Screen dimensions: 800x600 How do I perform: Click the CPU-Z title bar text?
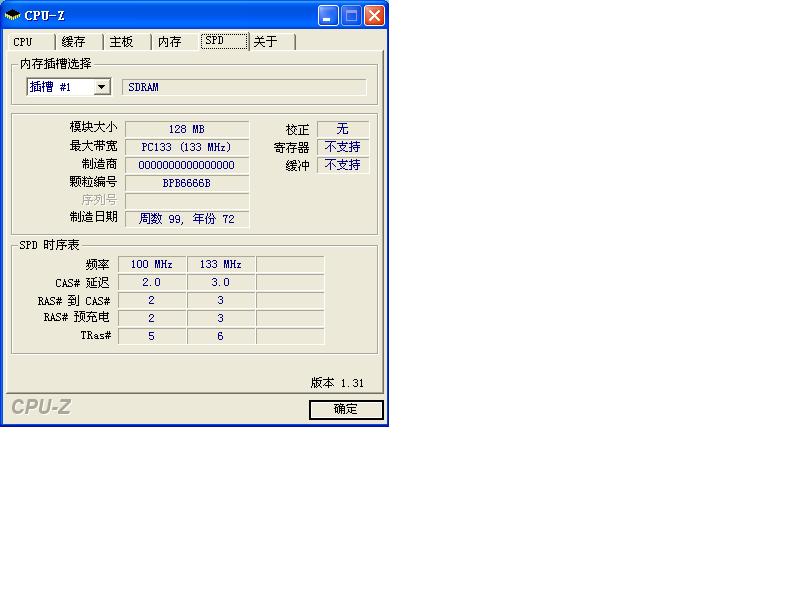(45, 15)
